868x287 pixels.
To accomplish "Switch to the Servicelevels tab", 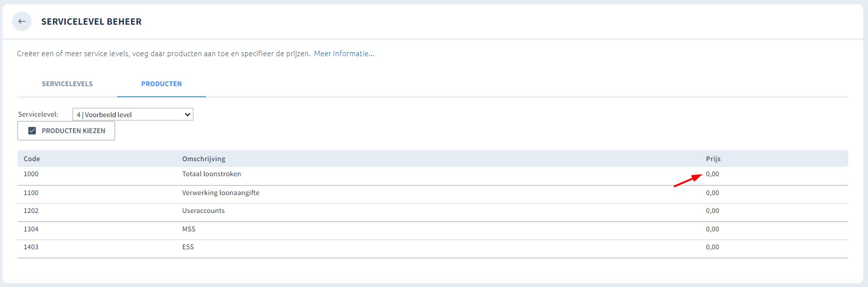I will (67, 84).
